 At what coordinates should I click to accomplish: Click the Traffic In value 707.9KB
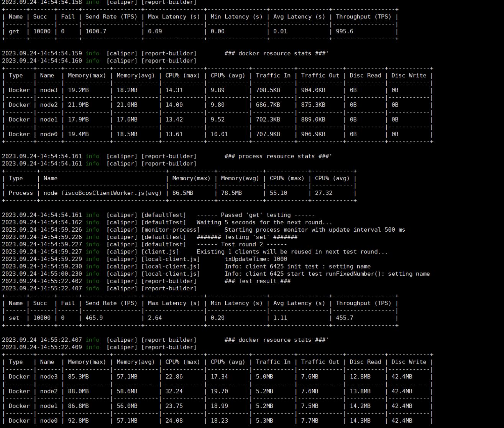(268, 134)
